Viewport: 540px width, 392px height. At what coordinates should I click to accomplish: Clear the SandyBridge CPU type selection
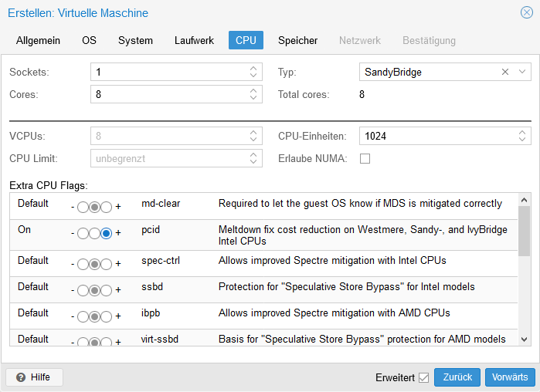(505, 72)
